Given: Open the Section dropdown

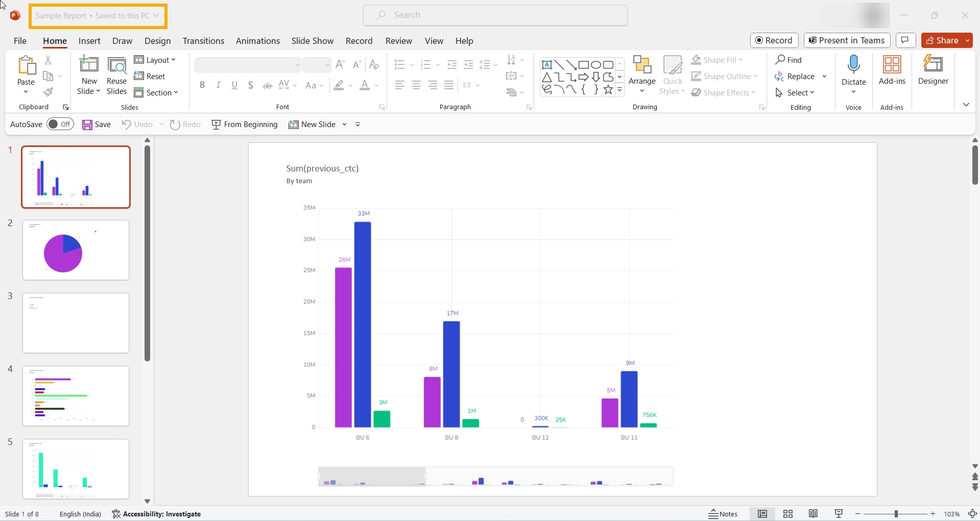Looking at the screenshot, I should click(x=156, y=93).
